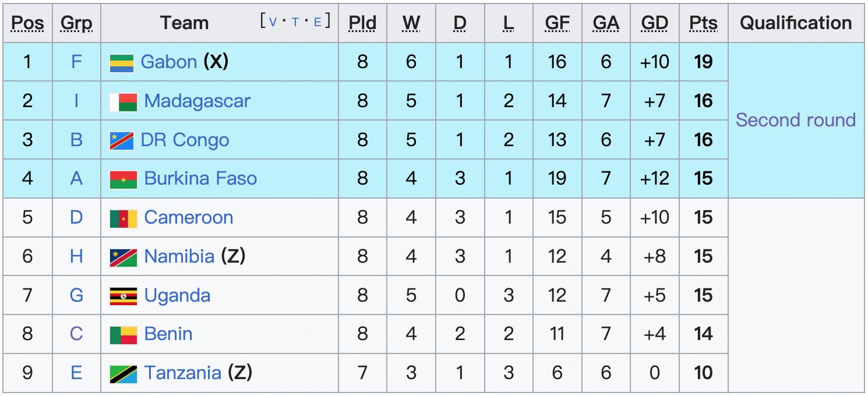Open the Madagascar team link
This screenshot has height=396, width=868.
pyautogui.click(x=197, y=101)
